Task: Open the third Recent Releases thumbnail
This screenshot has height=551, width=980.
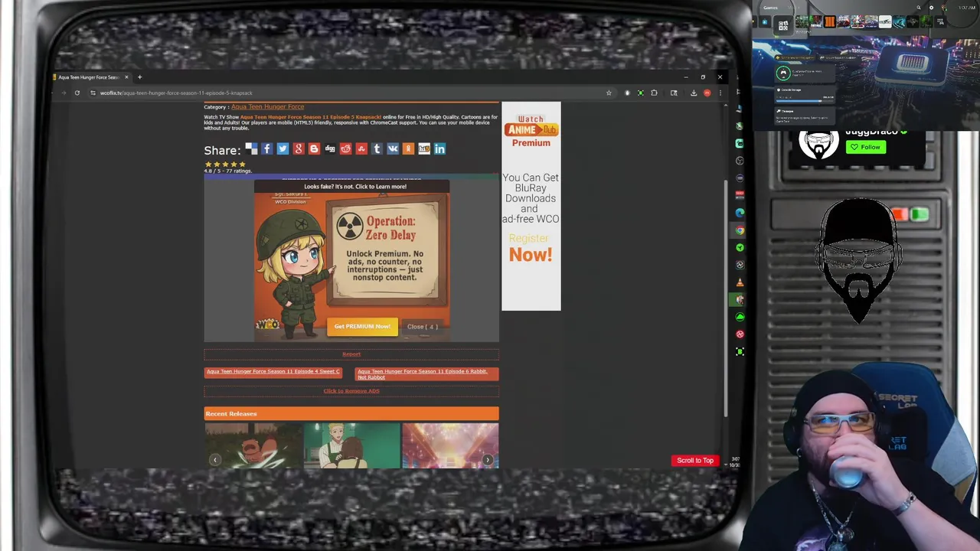Action: coord(450,445)
